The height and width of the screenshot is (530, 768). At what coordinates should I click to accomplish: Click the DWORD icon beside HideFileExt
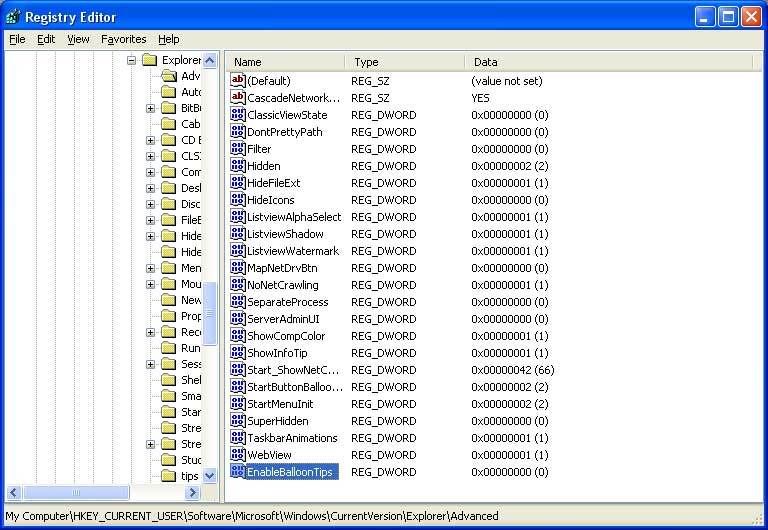(238, 182)
